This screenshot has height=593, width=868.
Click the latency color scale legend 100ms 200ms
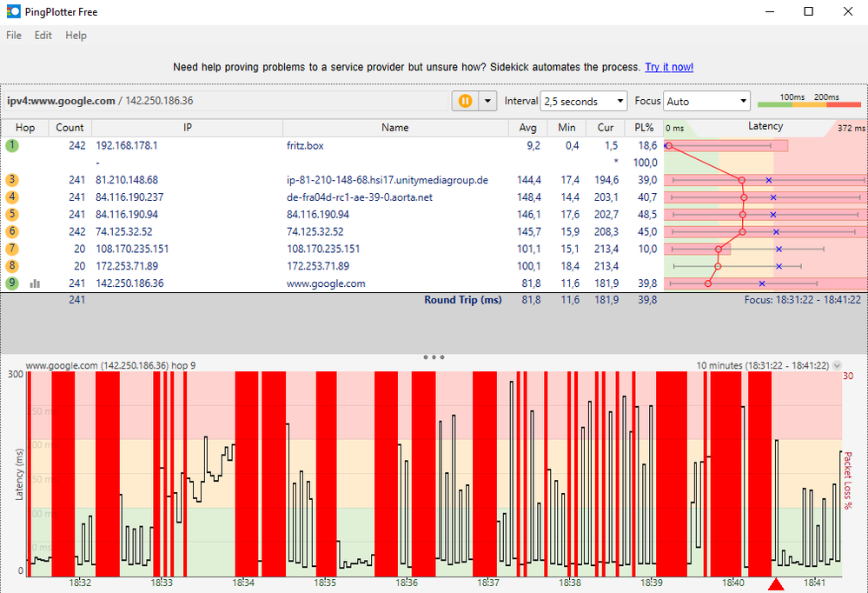[x=809, y=100]
